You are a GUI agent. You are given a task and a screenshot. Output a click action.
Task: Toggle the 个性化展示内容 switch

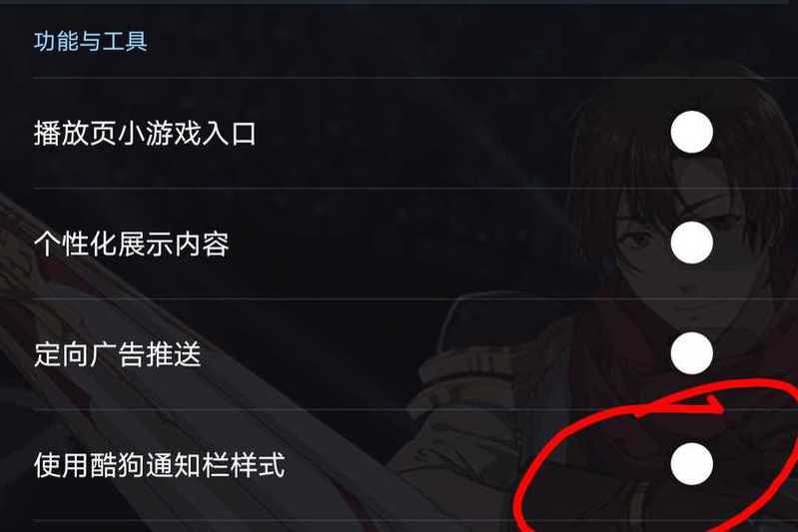pos(691,243)
